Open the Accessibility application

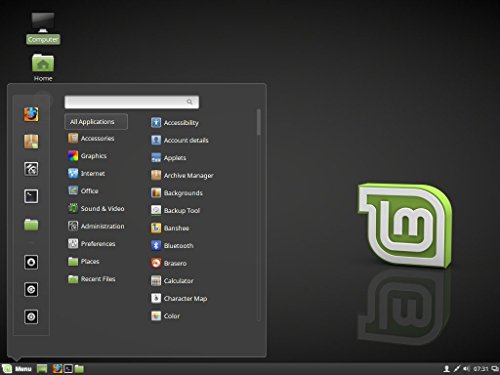[x=175, y=123]
